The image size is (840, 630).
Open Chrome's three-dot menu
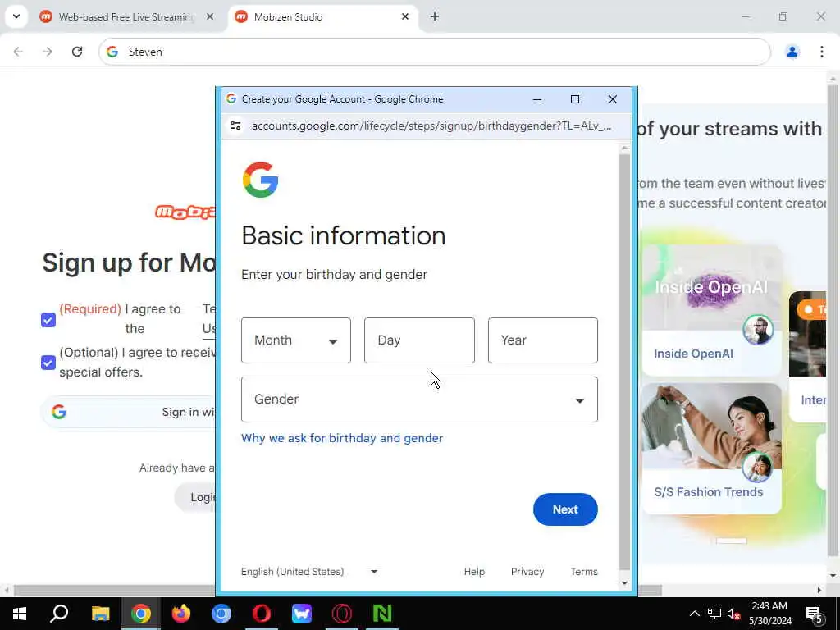(x=821, y=52)
